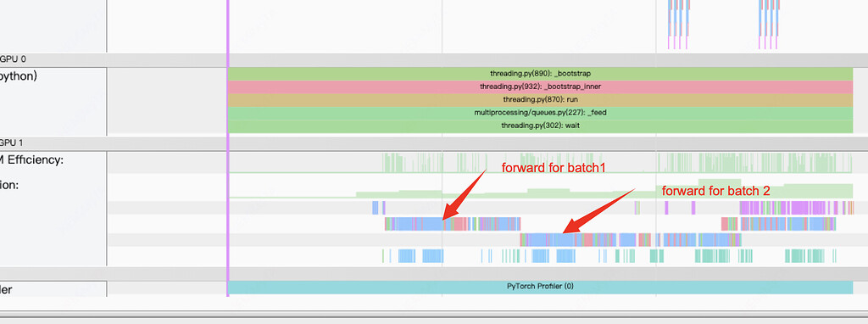Screen dimensions: 868x324
Task: Collapse the GPU 1 process header
Action: tap(14, 142)
